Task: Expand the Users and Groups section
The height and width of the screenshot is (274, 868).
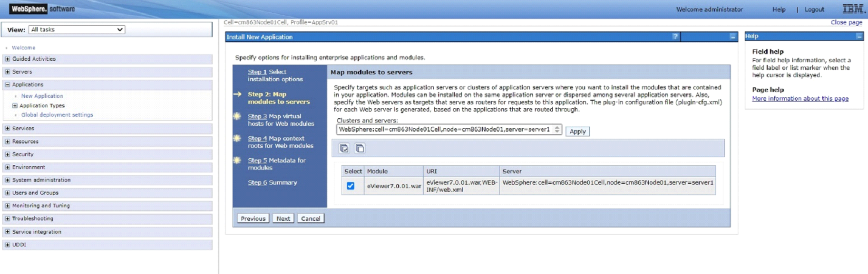Action: (x=7, y=193)
